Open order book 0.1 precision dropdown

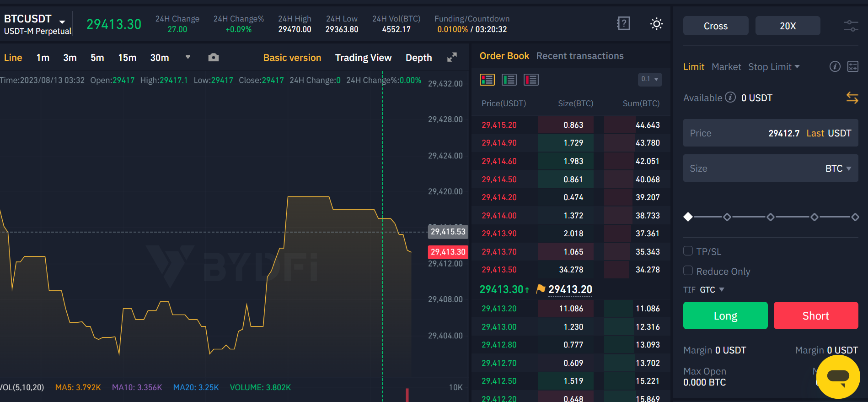(x=650, y=79)
